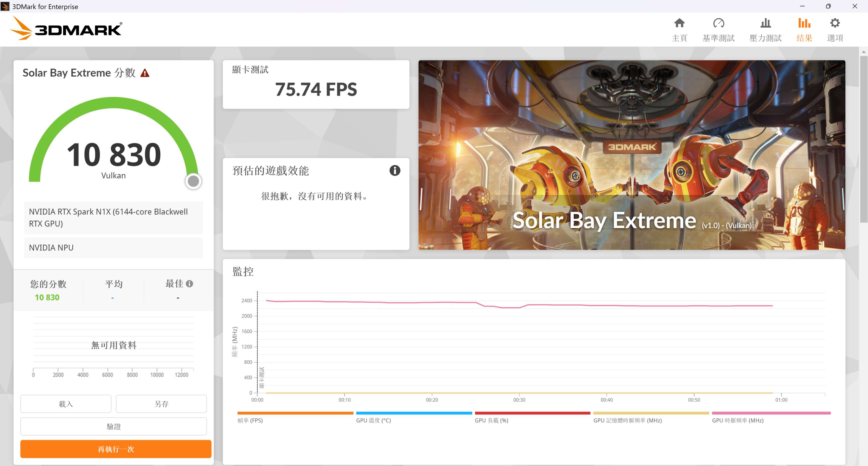Click the 00:30 mark on monitoring chart

(x=519, y=400)
